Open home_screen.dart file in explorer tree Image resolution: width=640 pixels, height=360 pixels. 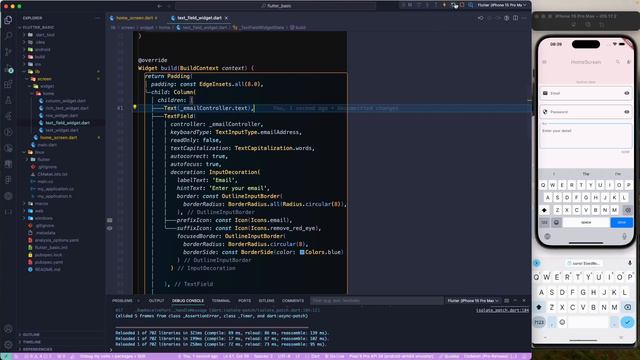[57, 138]
